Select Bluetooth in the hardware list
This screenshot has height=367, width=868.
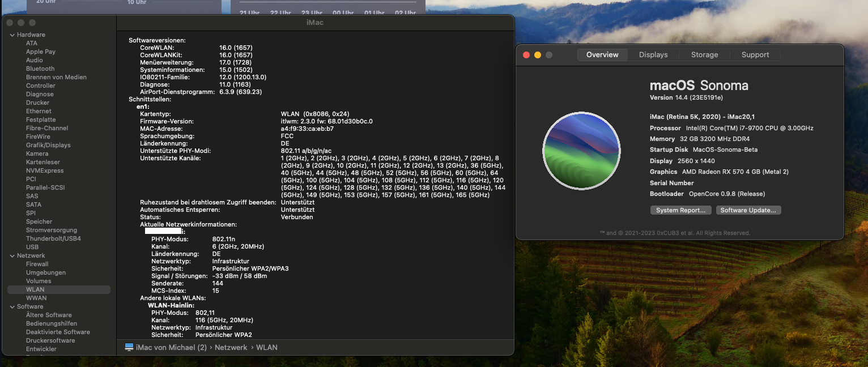[40, 69]
